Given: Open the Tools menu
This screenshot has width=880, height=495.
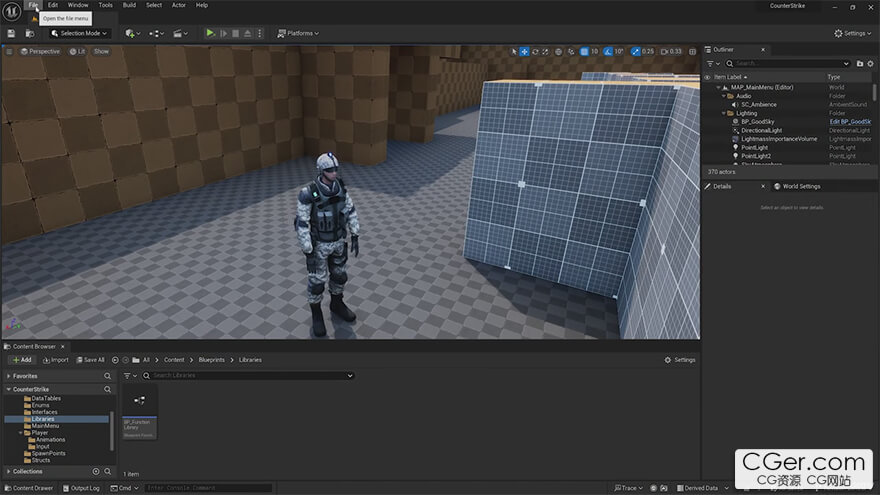Looking at the screenshot, I should (106, 5).
